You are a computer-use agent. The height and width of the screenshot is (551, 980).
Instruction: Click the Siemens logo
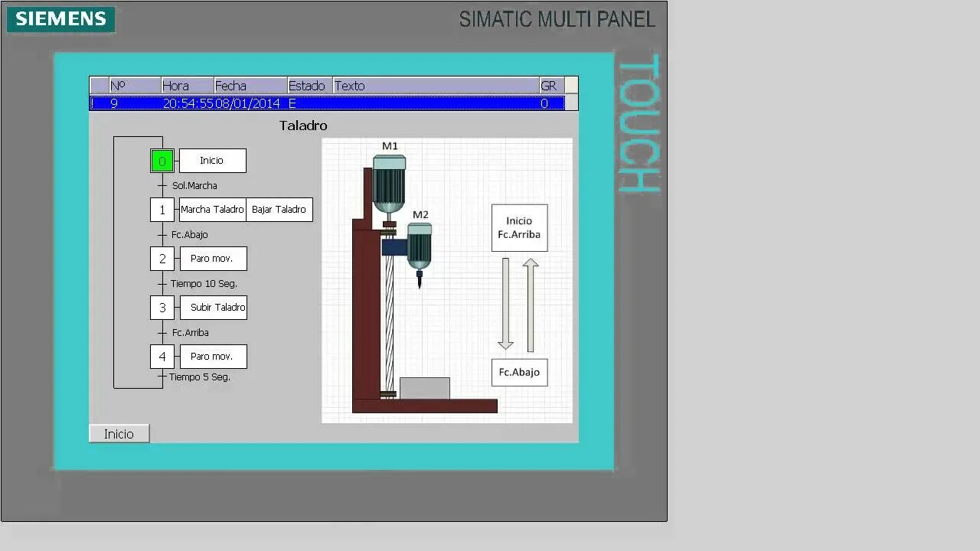point(61,19)
